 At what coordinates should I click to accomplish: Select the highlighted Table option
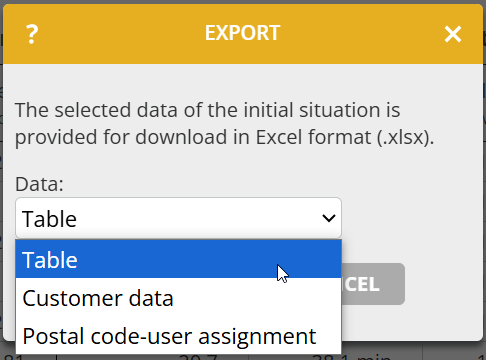pos(178,259)
